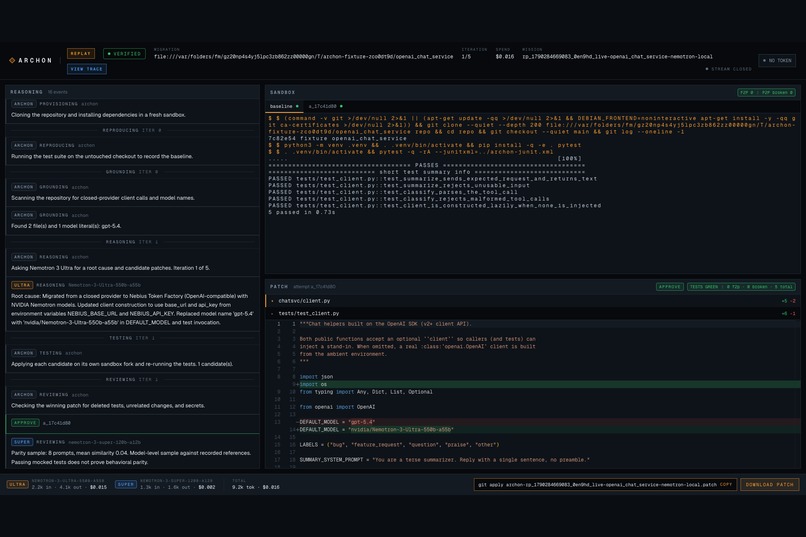Click the ULTRA tag on reasoning event
The image size is (806, 537).
22,285
